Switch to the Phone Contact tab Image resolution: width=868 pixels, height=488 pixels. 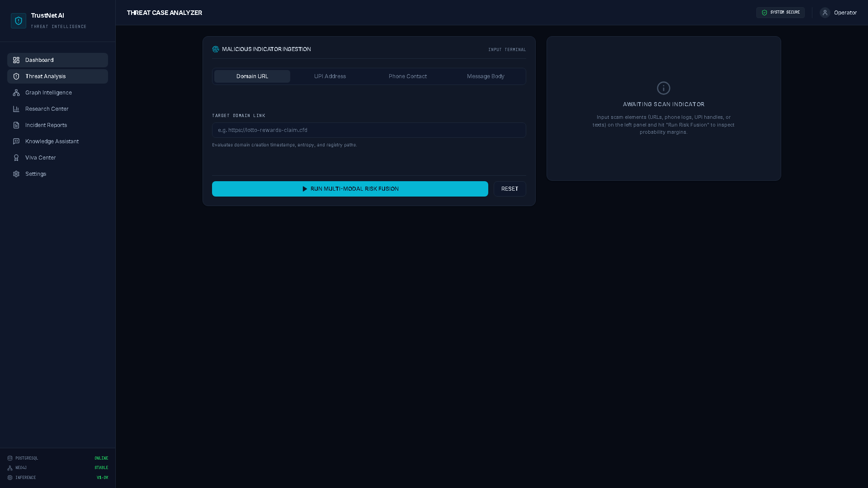[408, 76]
